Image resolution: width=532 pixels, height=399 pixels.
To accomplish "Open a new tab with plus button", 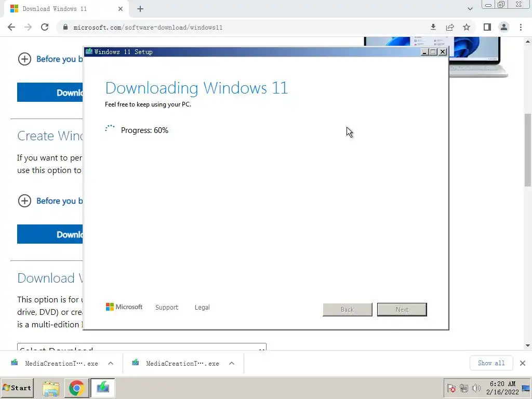I will (140, 9).
